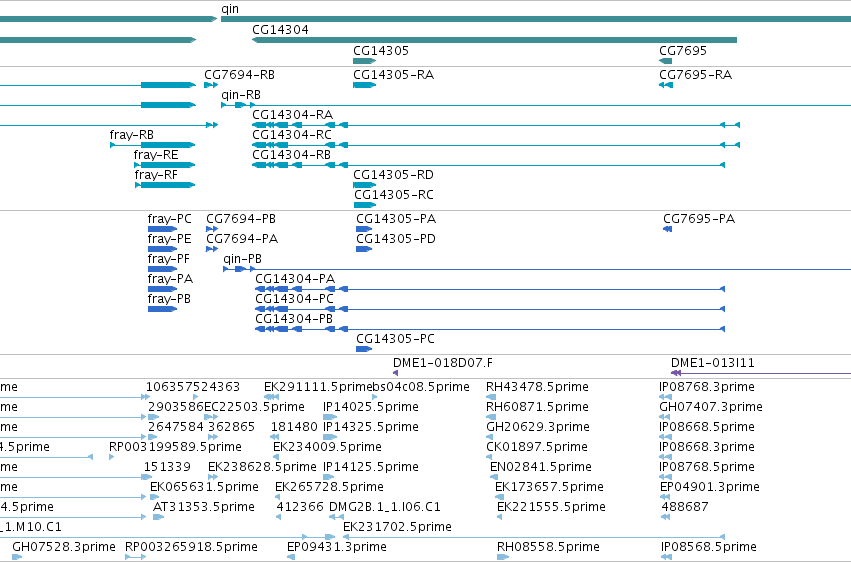Open EST label AT31353.5prime

tap(204, 507)
